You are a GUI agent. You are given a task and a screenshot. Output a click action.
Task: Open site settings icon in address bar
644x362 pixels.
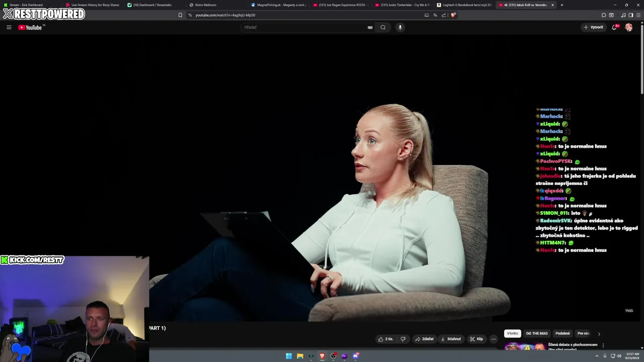tap(190, 15)
